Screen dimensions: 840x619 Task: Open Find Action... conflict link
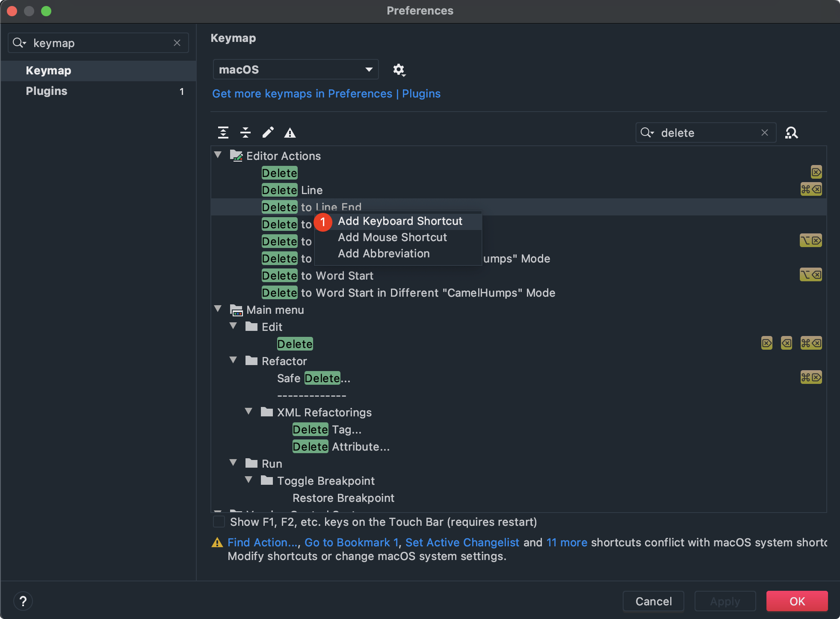(x=263, y=542)
